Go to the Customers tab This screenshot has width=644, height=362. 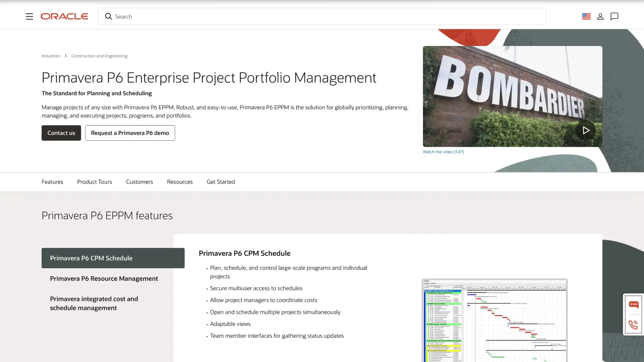point(140,182)
